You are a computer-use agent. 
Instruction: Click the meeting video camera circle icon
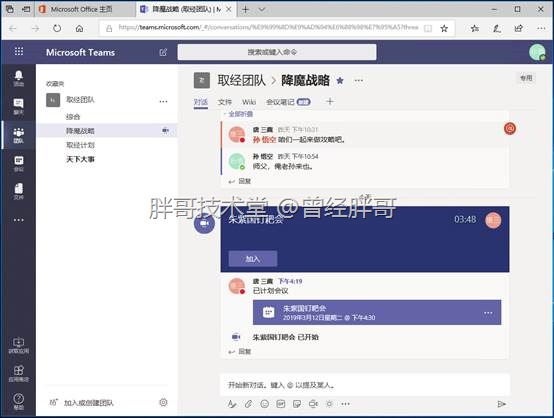(204, 223)
